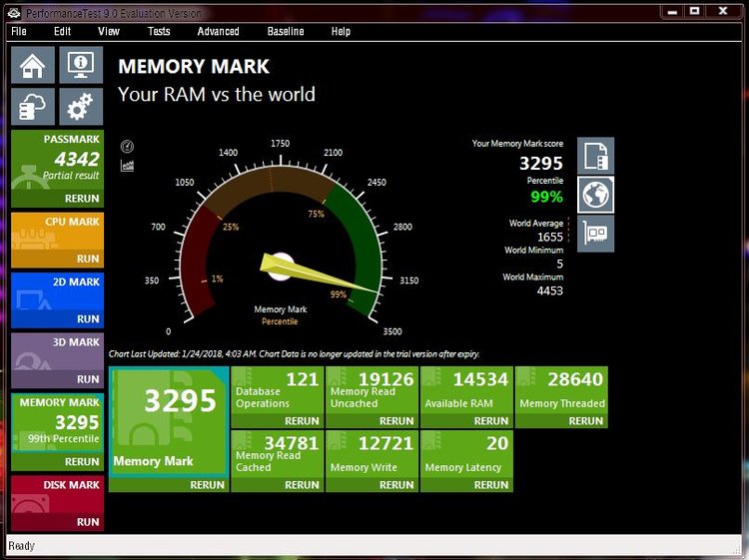Click the World Maximum 4453 value

pyautogui.click(x=550, y=290)
